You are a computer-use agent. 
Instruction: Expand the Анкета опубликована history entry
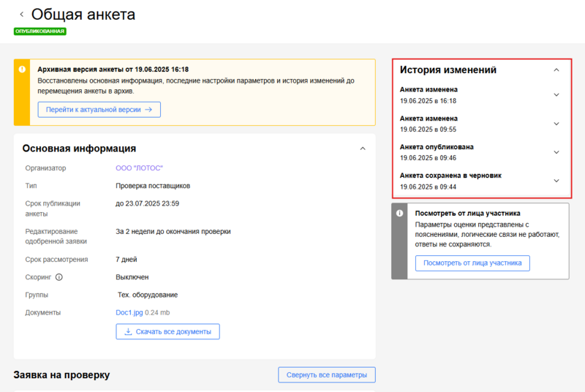(556, 152)
